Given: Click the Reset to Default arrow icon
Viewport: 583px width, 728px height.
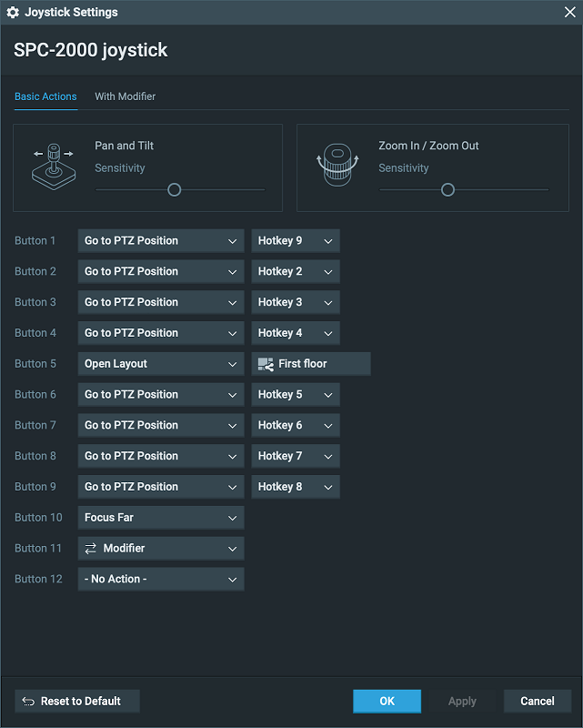Looking at the screenshot, I should click(x=28, y=702).
